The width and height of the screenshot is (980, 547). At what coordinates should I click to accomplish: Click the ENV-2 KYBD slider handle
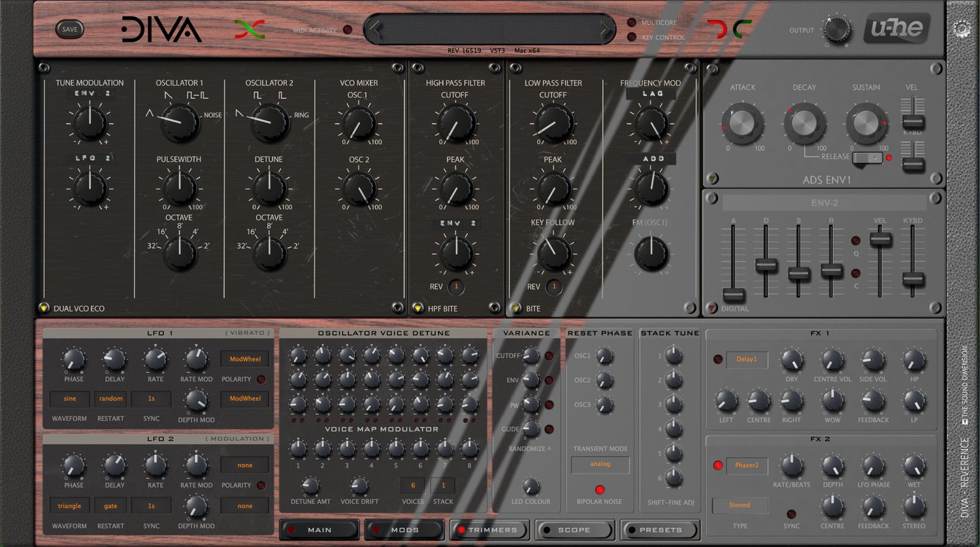pos(913,279)
